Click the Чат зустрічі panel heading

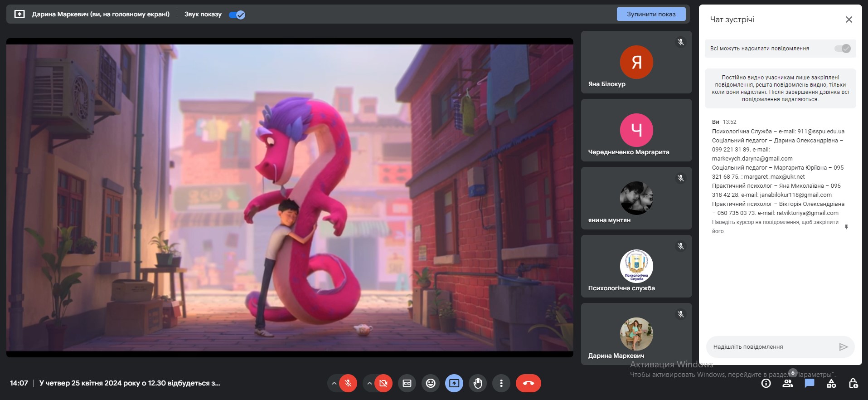pyautogui.click(x=732, y=20)
